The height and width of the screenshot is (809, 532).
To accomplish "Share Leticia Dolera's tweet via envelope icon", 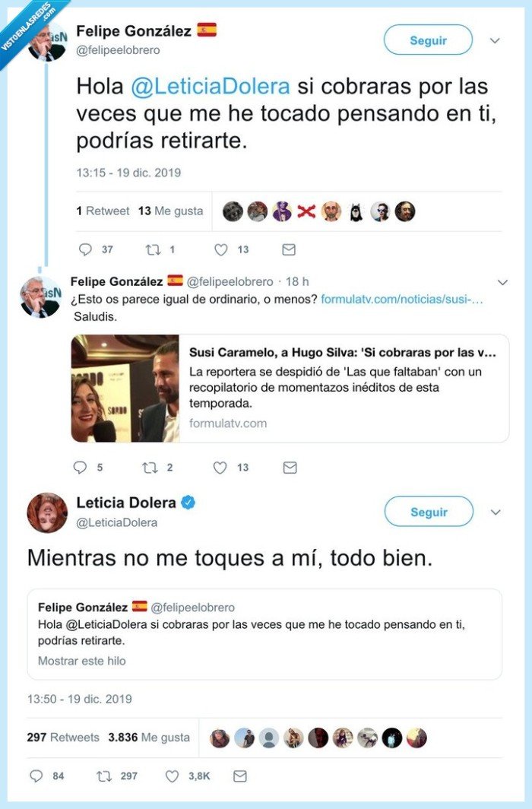I will tap(240, 776).
